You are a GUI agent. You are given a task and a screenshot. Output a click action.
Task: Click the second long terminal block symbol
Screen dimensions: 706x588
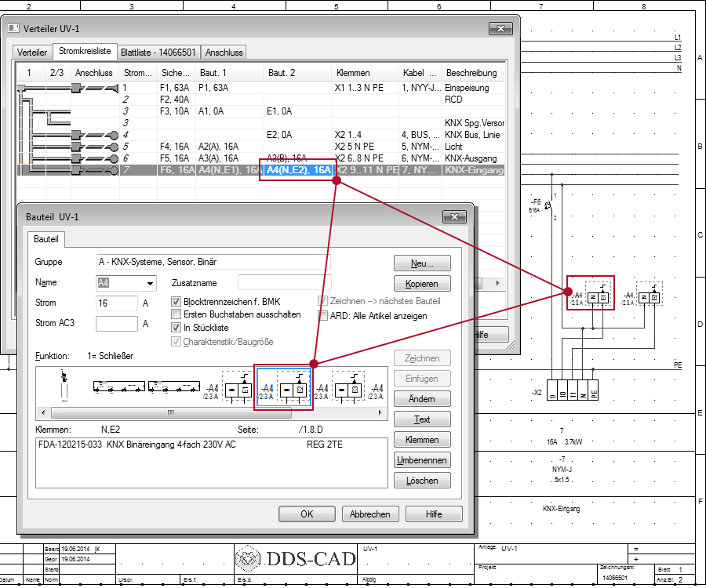click(x=174, y=386)
